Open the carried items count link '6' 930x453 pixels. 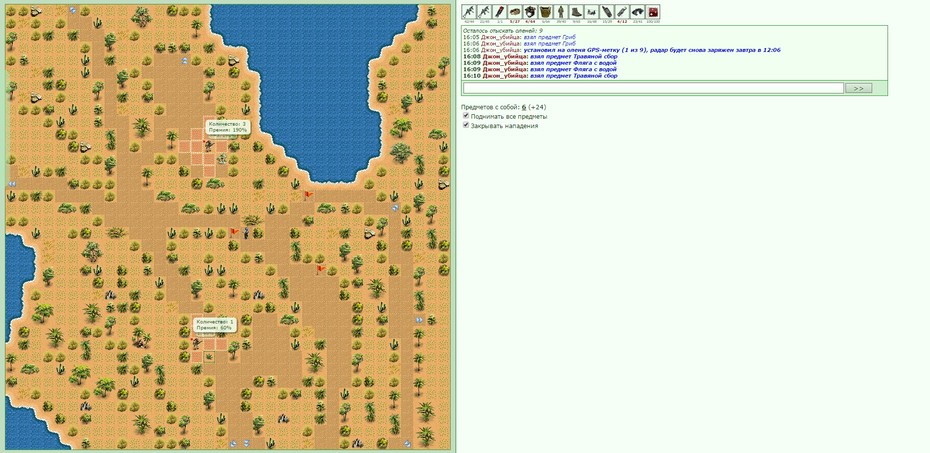point(524,107)
